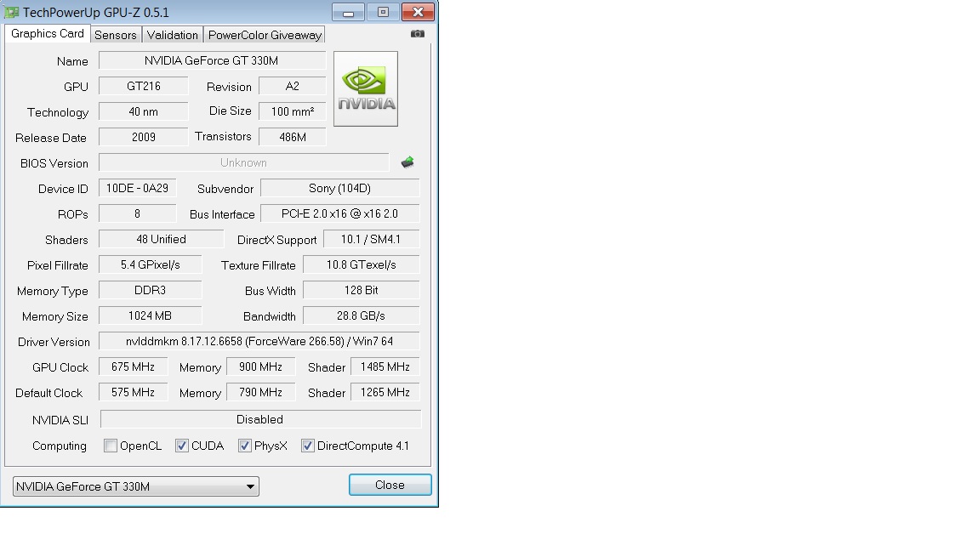The height and width of the screenshot is (551, 980).
Task: Click the Close button
Action: click(x=390, y=485)
